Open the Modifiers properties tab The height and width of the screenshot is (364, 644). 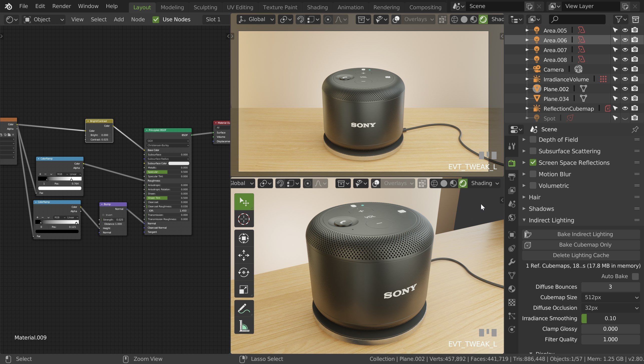pos(512,262)
